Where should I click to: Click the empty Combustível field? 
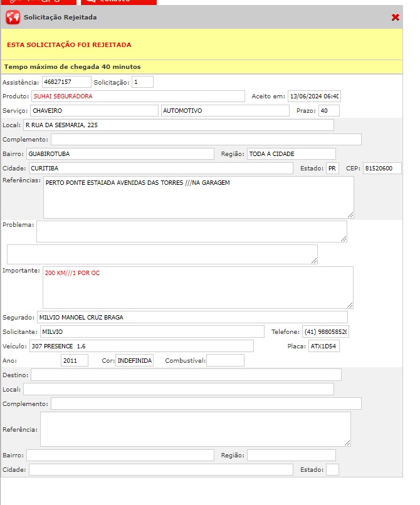[x=225, y=360]
